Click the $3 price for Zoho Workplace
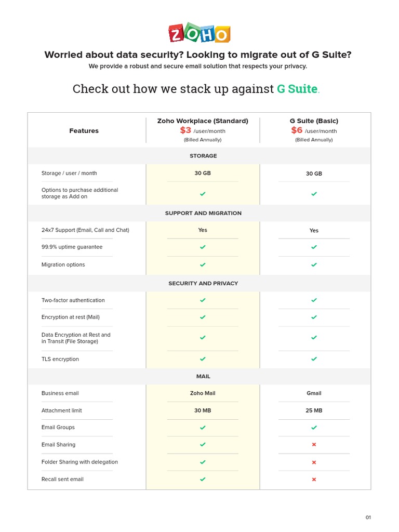Screen dimensions: 399x532 pos(185,130)
